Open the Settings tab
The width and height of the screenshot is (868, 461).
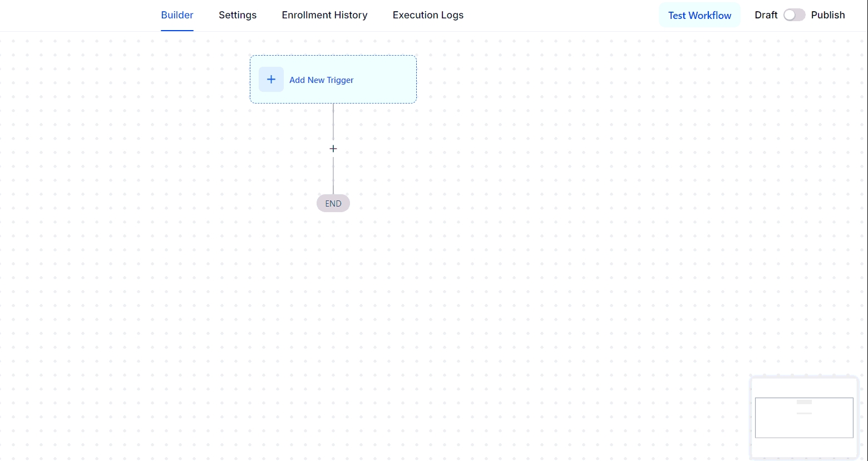tap(238, 15)
